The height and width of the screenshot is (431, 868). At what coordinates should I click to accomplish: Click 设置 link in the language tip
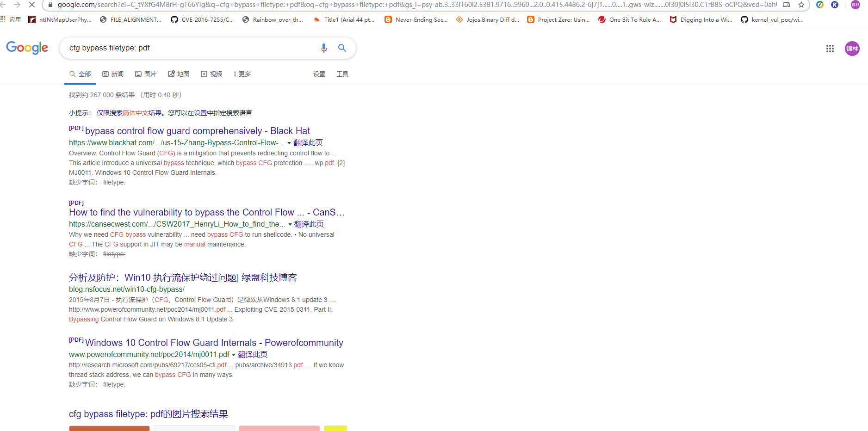point(200,113)
